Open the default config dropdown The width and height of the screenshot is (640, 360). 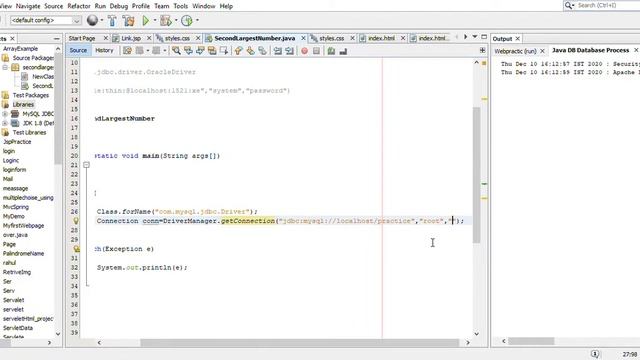(x=45, y=20)
